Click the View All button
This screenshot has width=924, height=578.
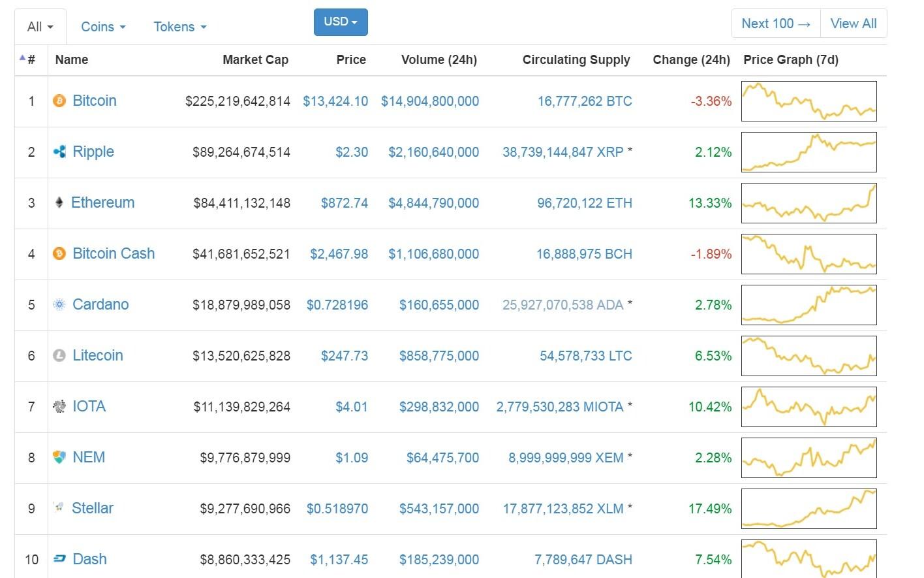coord(854,24)
